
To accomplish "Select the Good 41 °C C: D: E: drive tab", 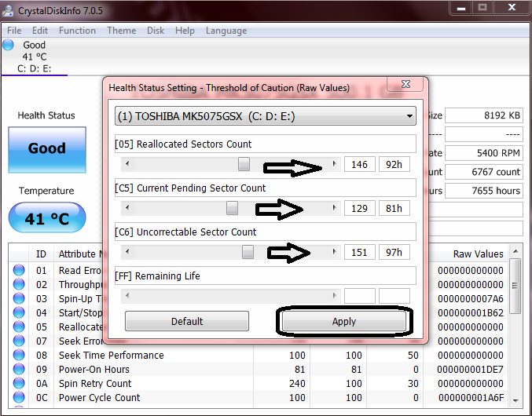I will tap(35, 57).
